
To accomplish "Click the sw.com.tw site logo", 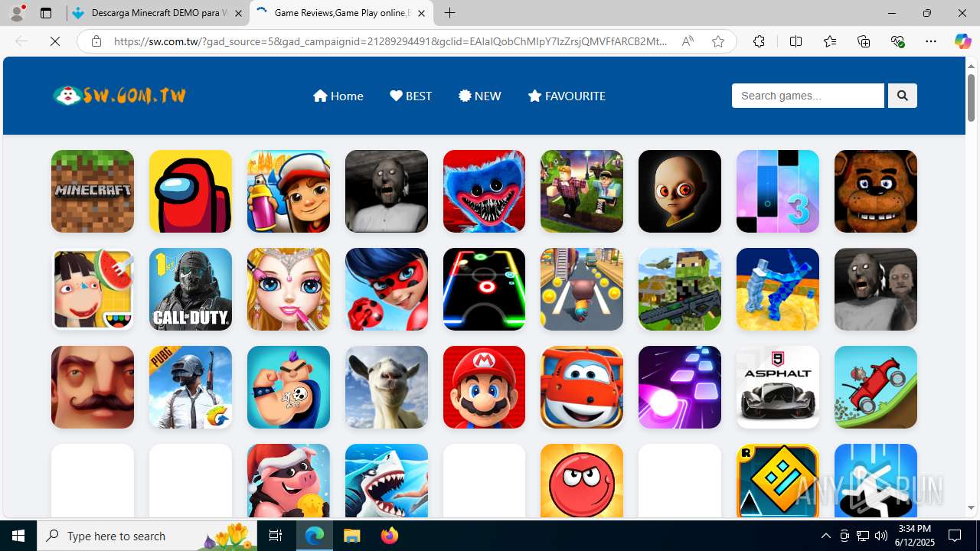I will (x=119, y=96).
